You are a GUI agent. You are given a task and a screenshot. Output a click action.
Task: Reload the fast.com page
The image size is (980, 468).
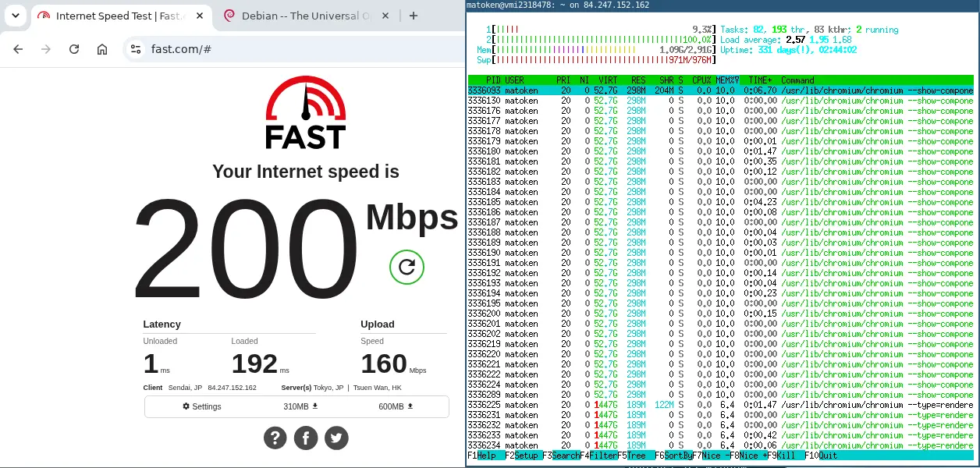coord(74,49)
